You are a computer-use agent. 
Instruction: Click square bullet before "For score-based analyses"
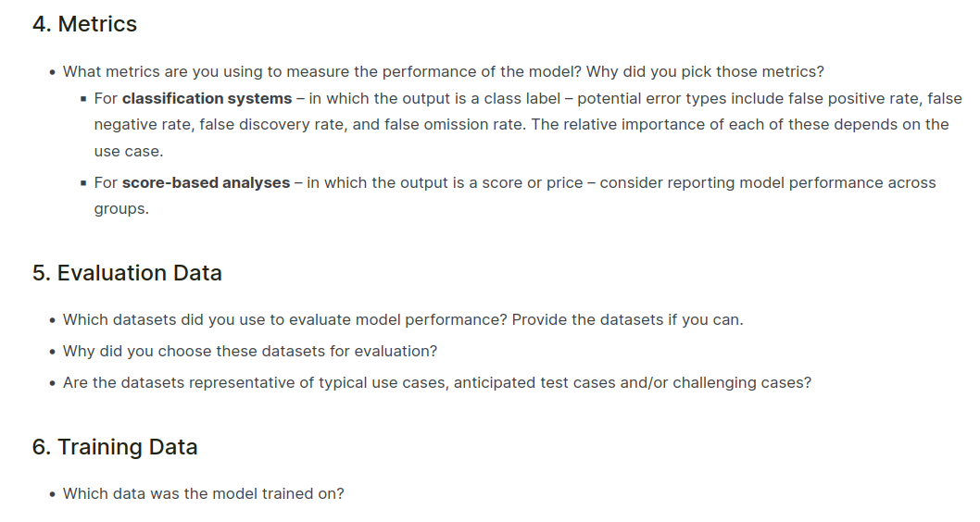tap(83, 182)
